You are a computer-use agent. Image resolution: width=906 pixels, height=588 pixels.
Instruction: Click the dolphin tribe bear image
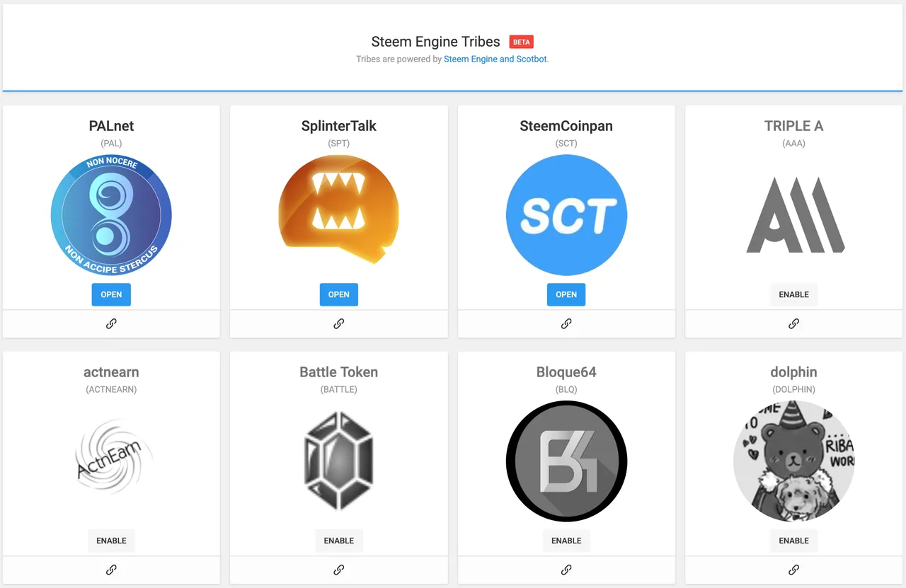[x=793, y=461]
